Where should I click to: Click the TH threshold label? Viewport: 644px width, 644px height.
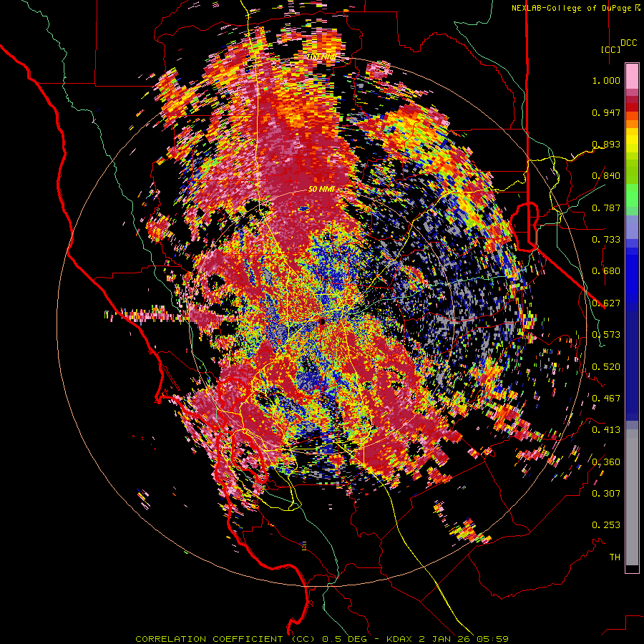coord(615,557)
